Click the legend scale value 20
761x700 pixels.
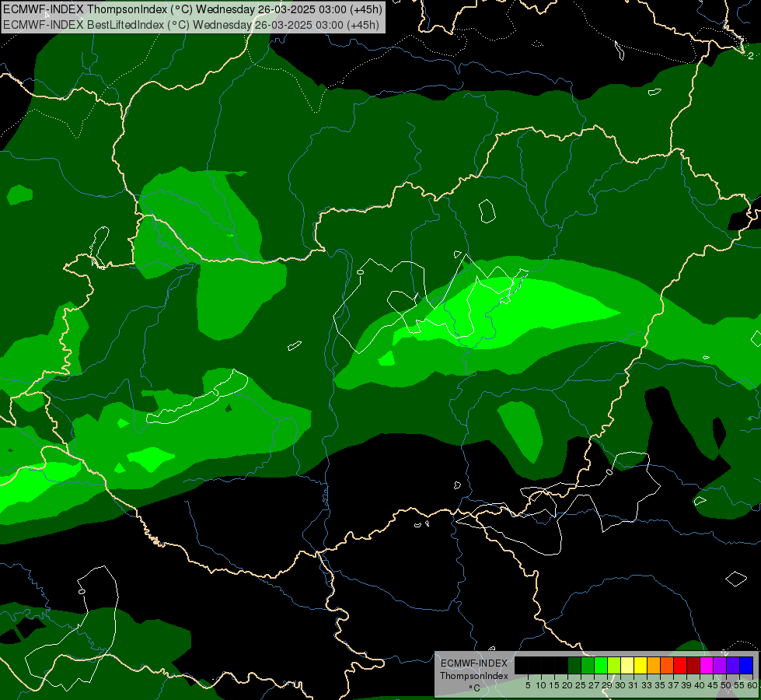[568, 685]
